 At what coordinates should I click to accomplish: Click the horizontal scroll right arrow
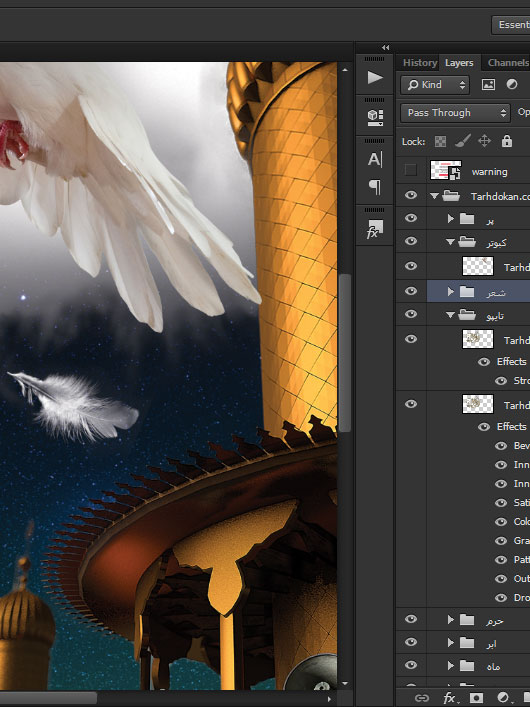(x=329, y=699)
